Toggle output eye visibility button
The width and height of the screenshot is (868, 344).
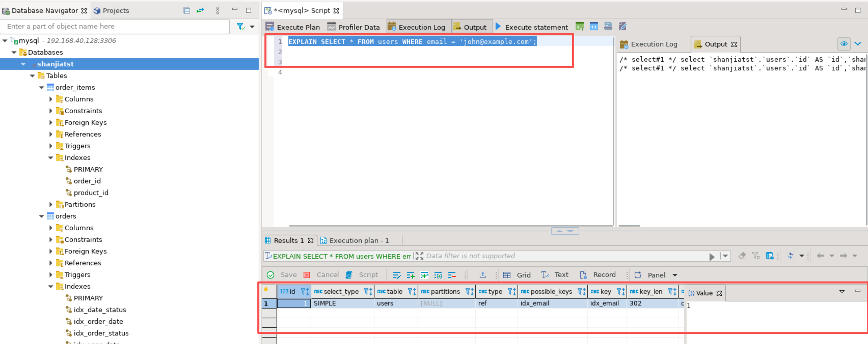pyautogui.click(x=844, y=44)
